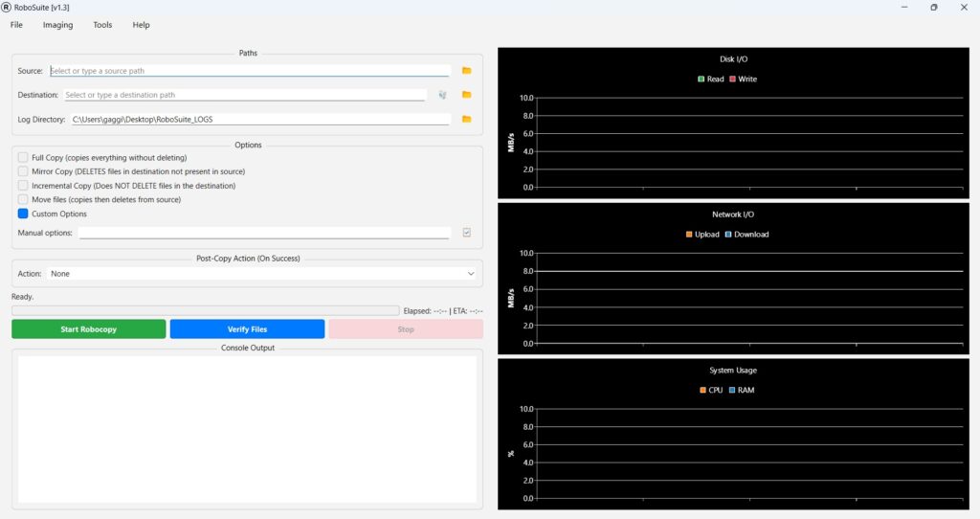Click the RoboSuite logo in title bar
Viewport: 980px width, 519px height.
[x=7, y=8]
